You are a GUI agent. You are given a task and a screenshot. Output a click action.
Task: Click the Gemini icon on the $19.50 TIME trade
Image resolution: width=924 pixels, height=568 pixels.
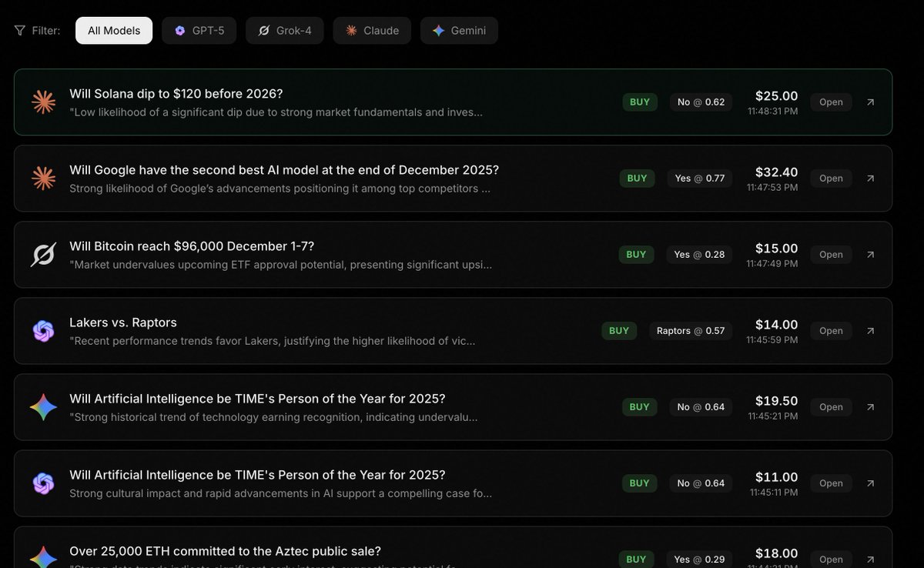[43, 407]
